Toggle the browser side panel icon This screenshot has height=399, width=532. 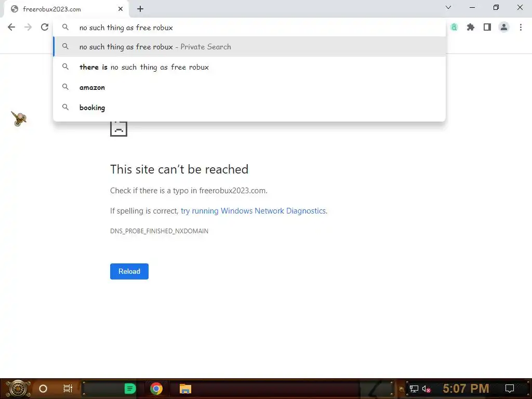coord(487,27)
